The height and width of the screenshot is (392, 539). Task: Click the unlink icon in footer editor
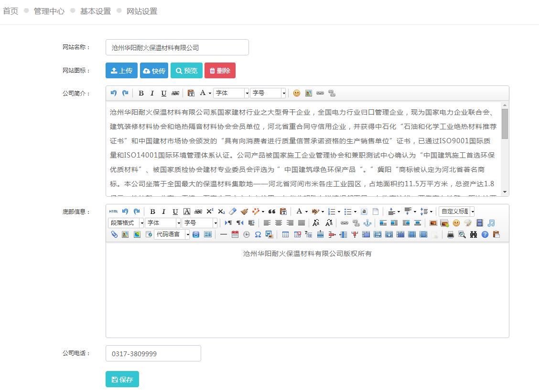356,223
